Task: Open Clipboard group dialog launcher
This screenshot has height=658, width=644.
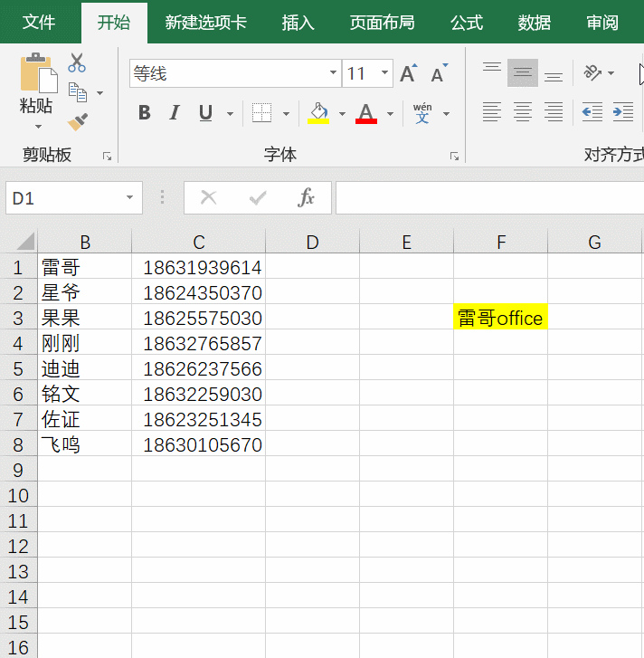Action: click(108, 157)
